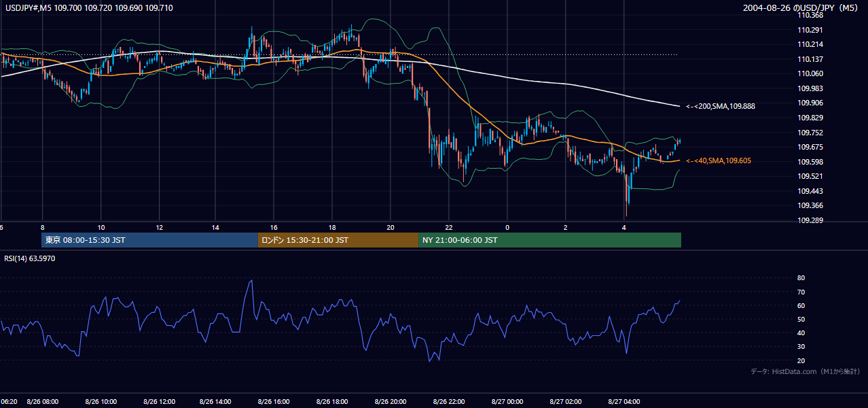Click hour label 4 under price chart
Viewport: 868px width, 408px height.
[623, 227]
